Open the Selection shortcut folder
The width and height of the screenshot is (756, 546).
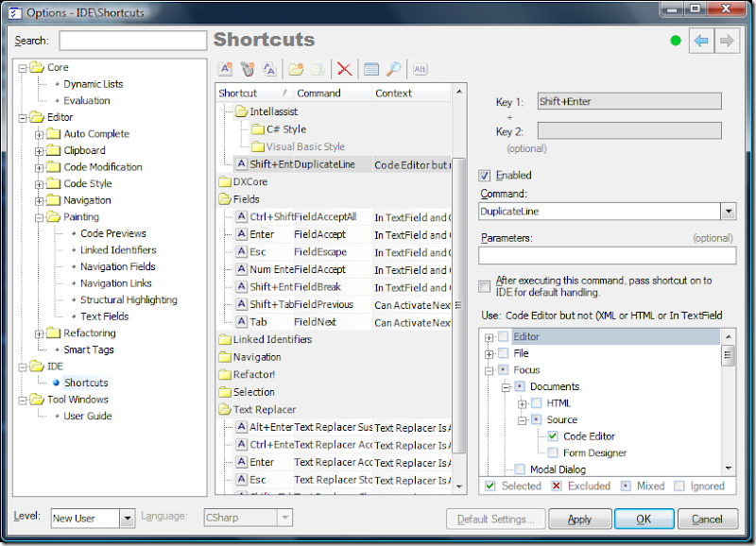[x=247, y=392]
